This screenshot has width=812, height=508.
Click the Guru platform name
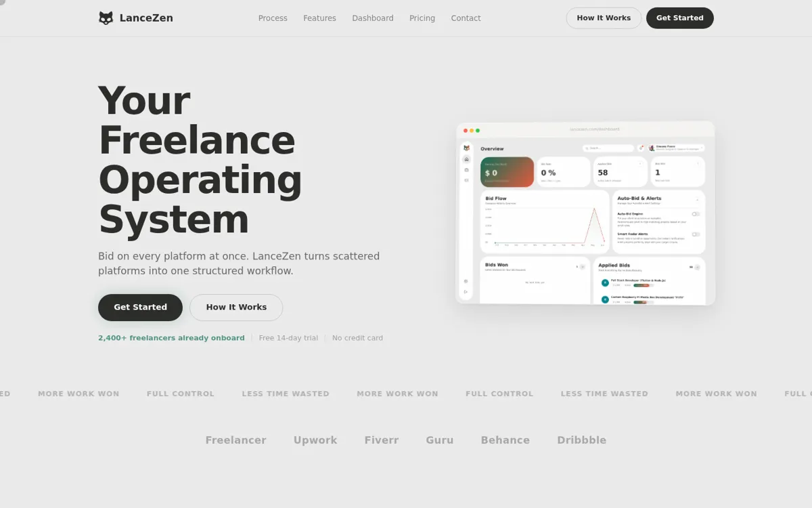[x=440, y=440]
